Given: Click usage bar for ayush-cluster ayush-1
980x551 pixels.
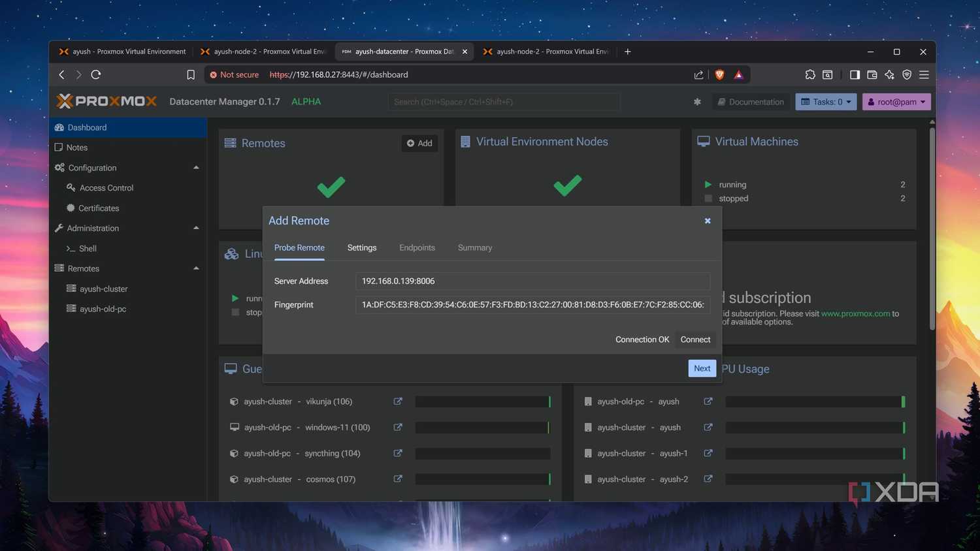Looking at the screenshot, I should (815, 453).
